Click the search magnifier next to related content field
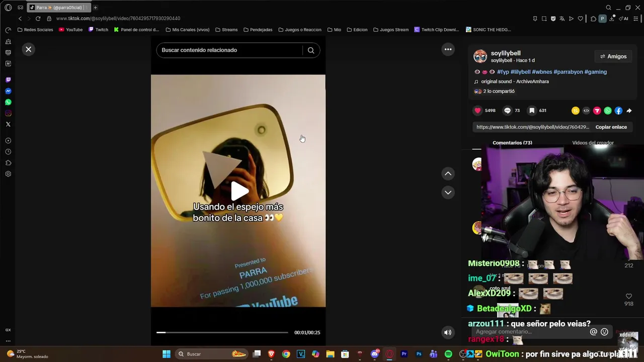This screenshot has height=362, width=644. tap(311, 50)
